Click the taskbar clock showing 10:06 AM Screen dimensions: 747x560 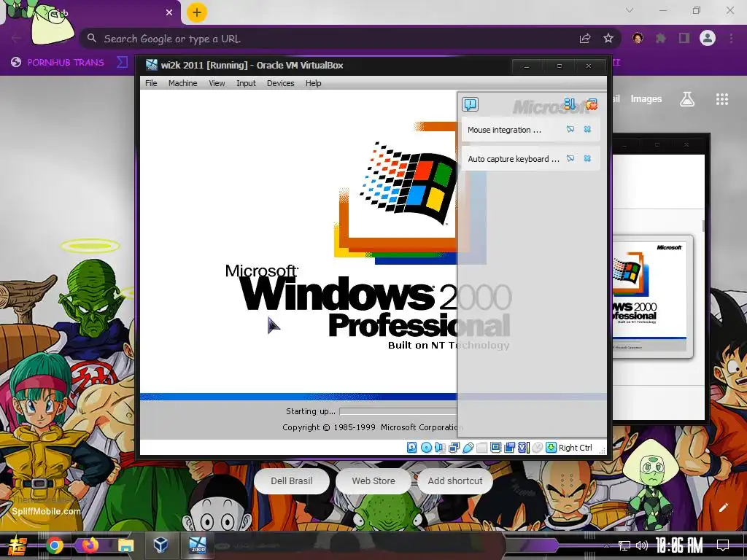[679, 545]
